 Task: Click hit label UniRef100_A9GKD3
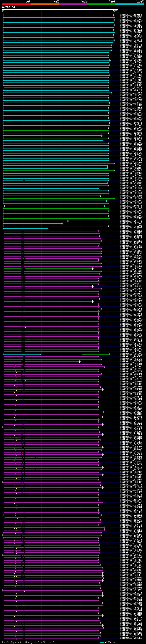131,273
